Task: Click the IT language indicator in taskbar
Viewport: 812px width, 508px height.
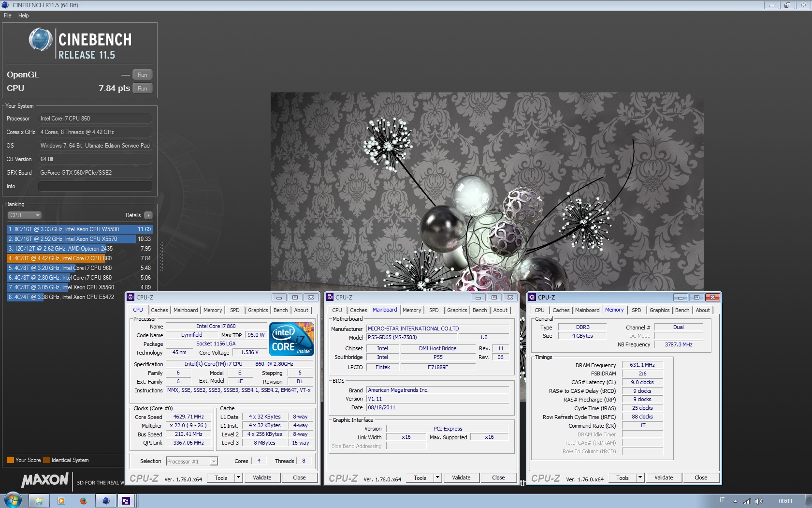Action: [722, 500]
